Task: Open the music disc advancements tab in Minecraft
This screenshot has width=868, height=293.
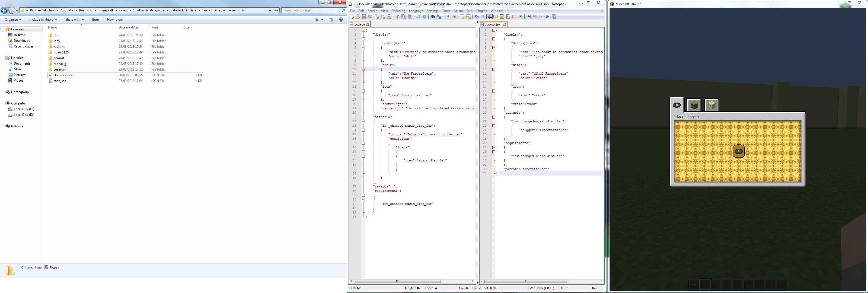Action: [x=676, y=105]
